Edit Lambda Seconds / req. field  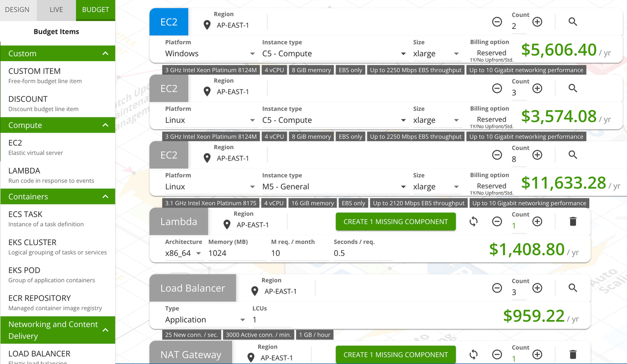(363, 253)
